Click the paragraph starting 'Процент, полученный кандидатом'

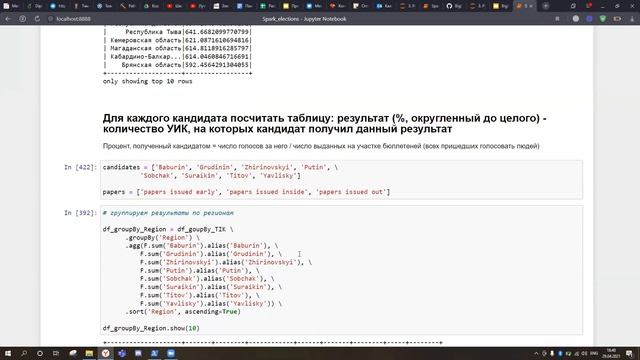pos(321,146)
